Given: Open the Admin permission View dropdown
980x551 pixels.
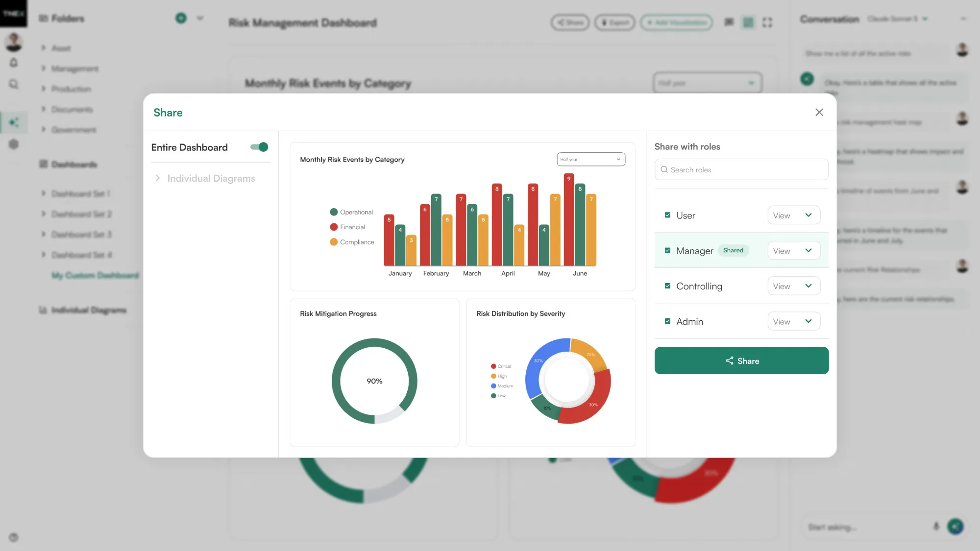Looking at the screenshot, I should (794, 321).
